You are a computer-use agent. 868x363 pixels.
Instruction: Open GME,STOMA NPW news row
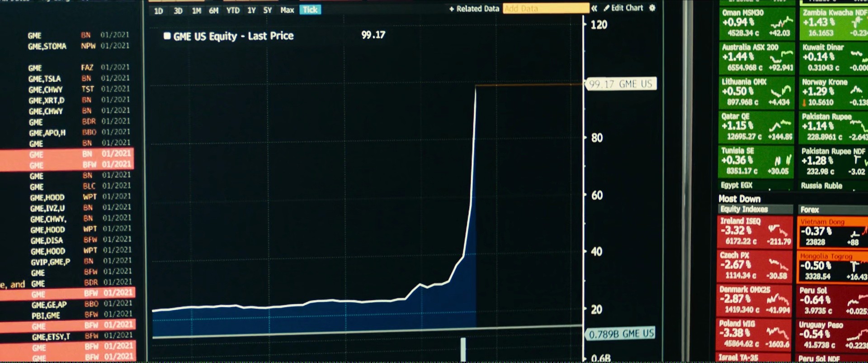coord(79,46)
